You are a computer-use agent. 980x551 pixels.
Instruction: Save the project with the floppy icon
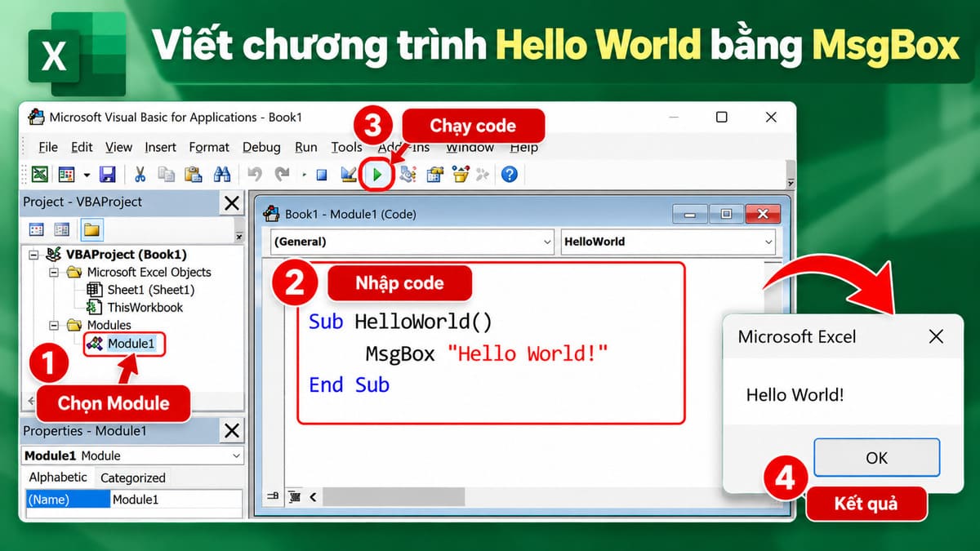tap(107, 174)
